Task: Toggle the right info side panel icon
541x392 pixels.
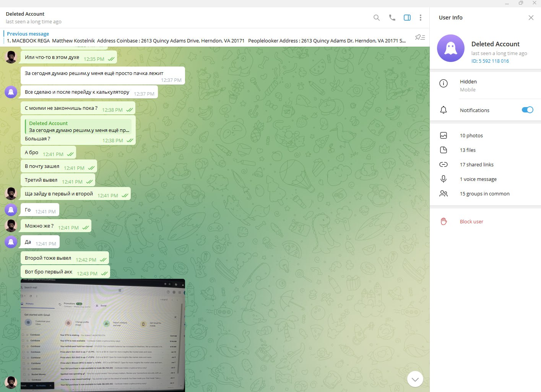Action: pos(407,18)
